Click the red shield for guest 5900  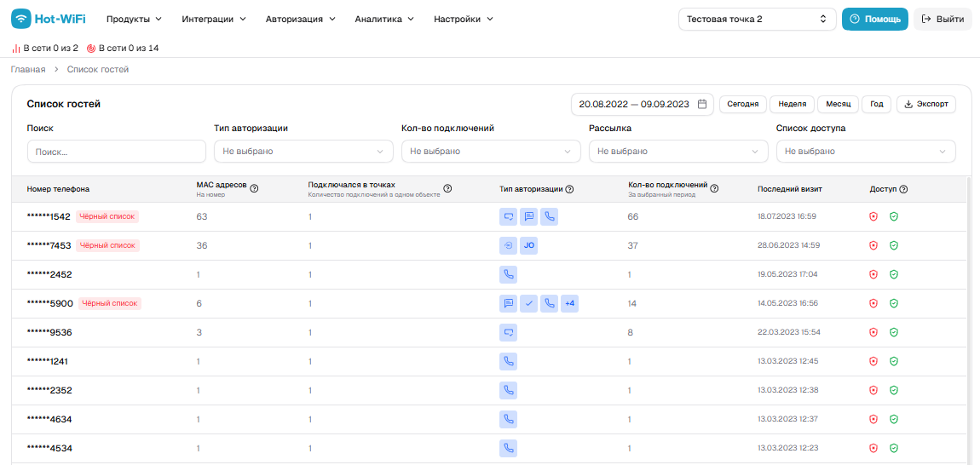pos(873,303)
